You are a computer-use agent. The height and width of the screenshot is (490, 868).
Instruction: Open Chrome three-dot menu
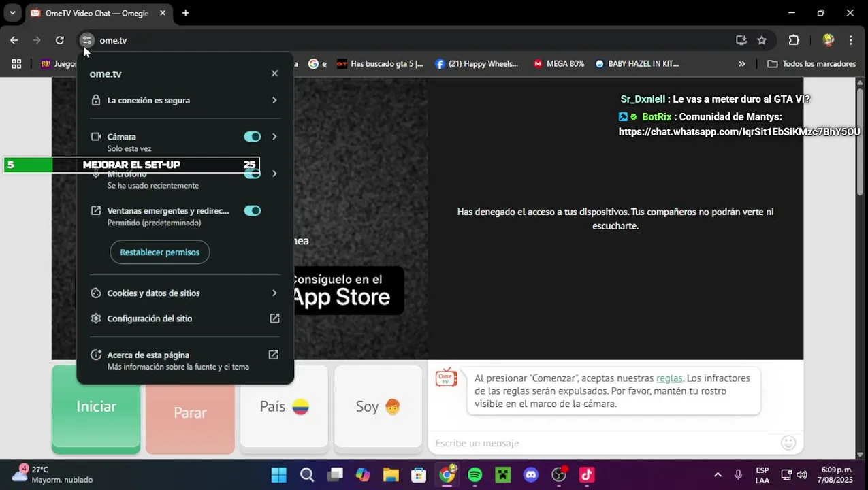[851, 40]
